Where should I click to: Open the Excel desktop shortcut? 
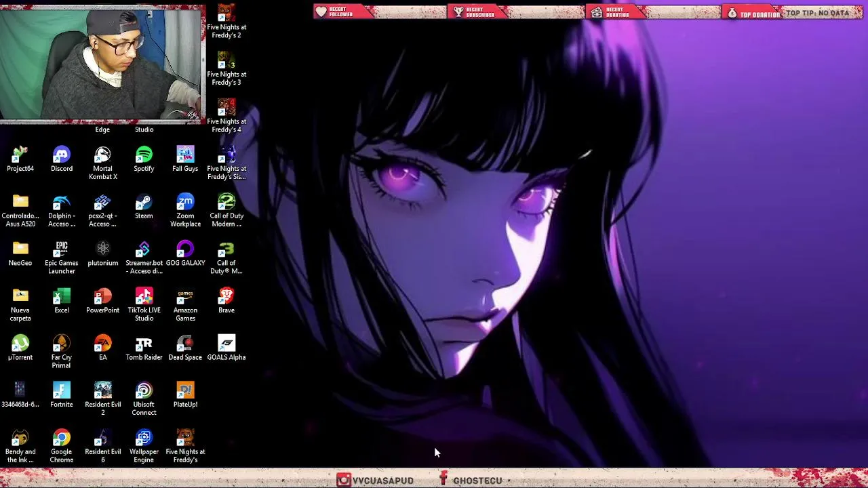click(x=62, y=301)
